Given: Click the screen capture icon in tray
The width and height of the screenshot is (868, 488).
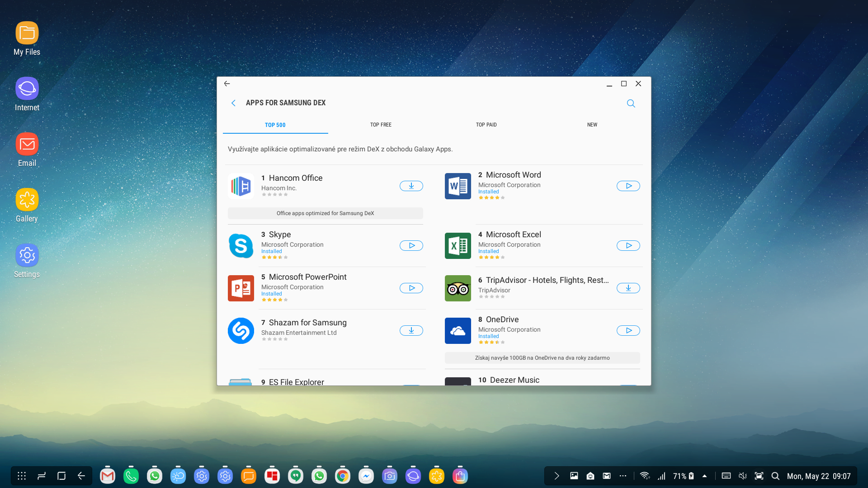Looking at the screenshot, I should click(x=759, y=476).
